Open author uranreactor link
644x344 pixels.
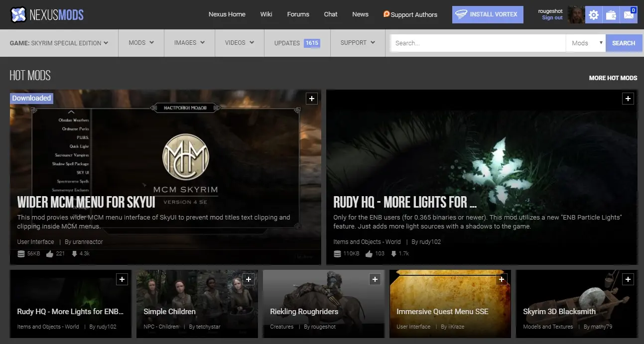point(88,242)
